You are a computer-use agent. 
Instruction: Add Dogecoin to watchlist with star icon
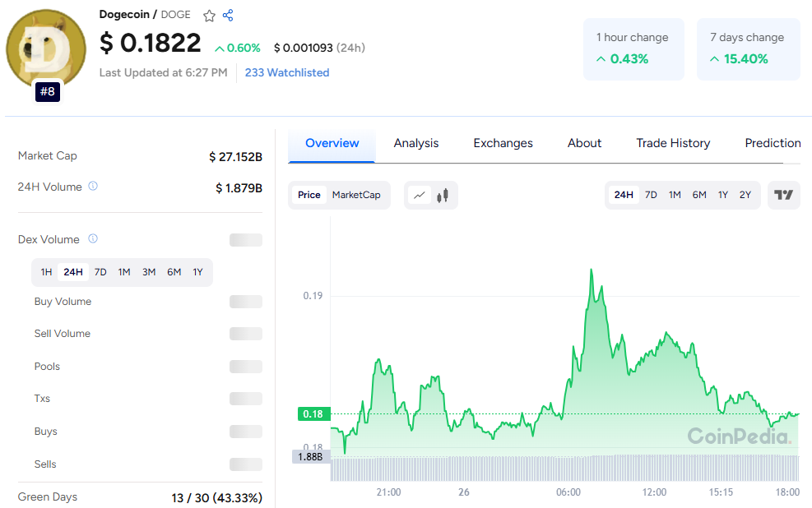coord(209,16)
